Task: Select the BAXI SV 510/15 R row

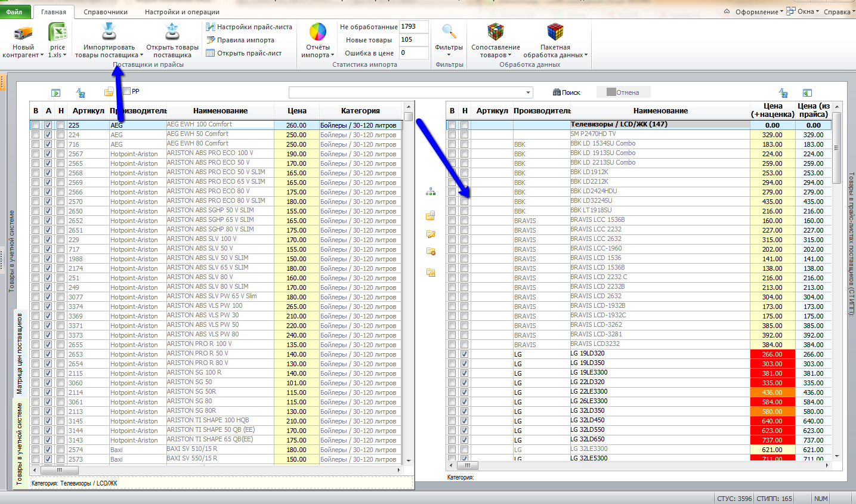Action: click(x=216, y=450)
